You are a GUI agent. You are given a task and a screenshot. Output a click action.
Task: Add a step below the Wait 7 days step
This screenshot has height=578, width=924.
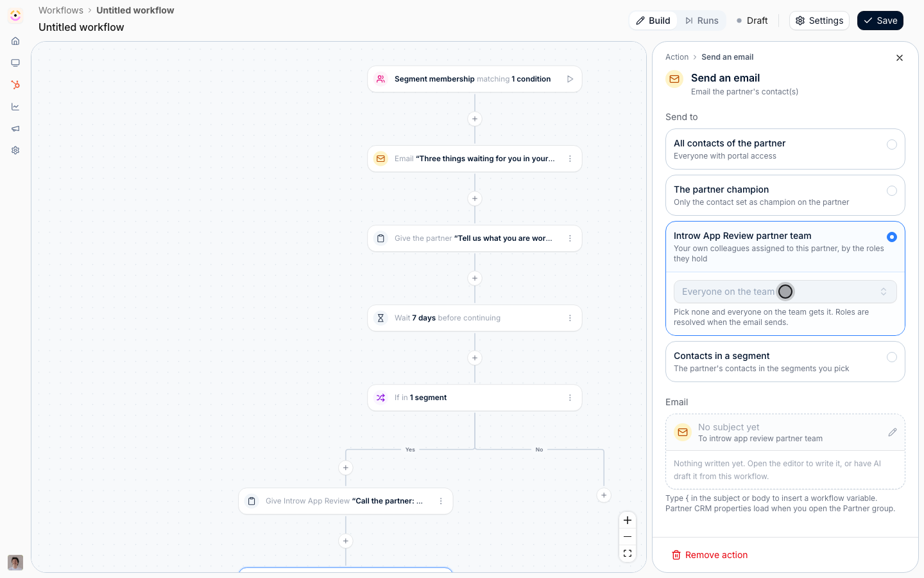[x=475, y=358]
